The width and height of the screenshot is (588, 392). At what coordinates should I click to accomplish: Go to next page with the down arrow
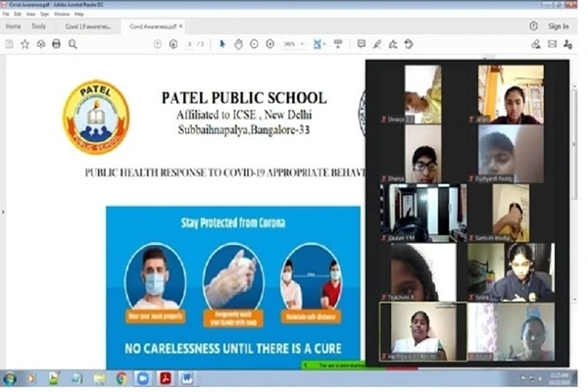pyautogui.click(x=171, y=44)
